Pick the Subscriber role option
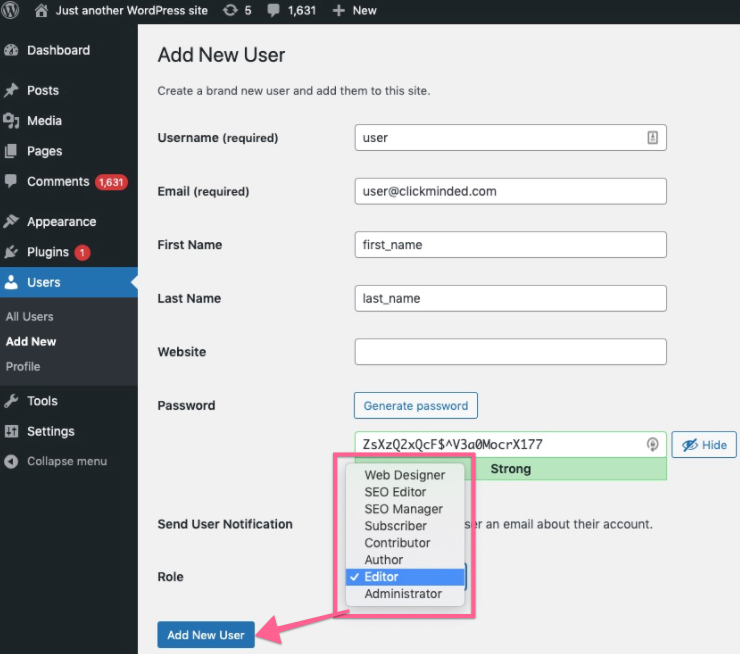Image resolution: width=740 pixels, height=654 pixels. pos(395,526)
